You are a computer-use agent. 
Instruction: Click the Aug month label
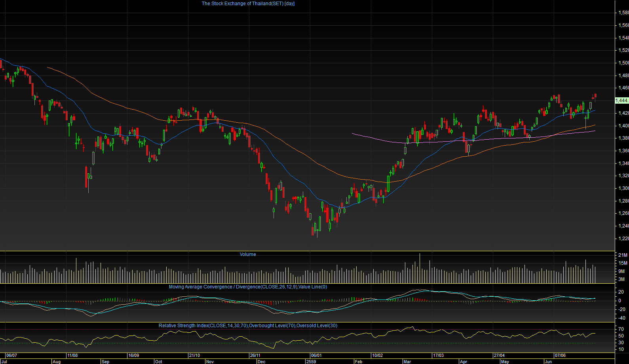[x=57, y=362]
